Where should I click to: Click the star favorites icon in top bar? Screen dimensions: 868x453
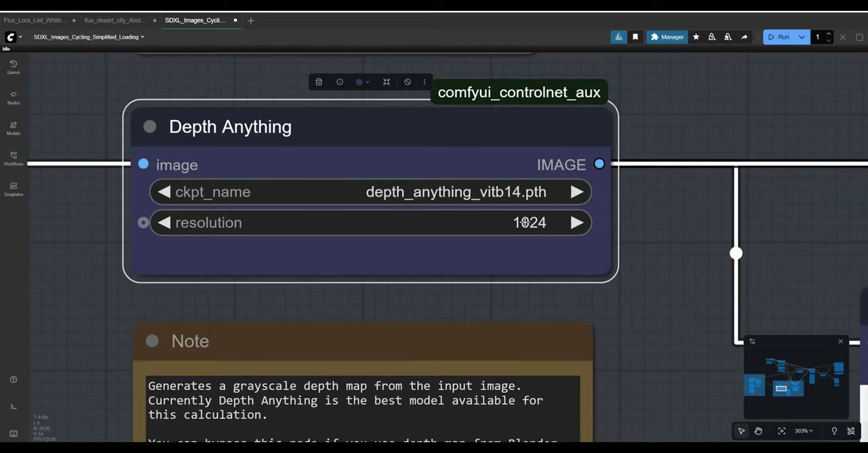tap(696, 37)
